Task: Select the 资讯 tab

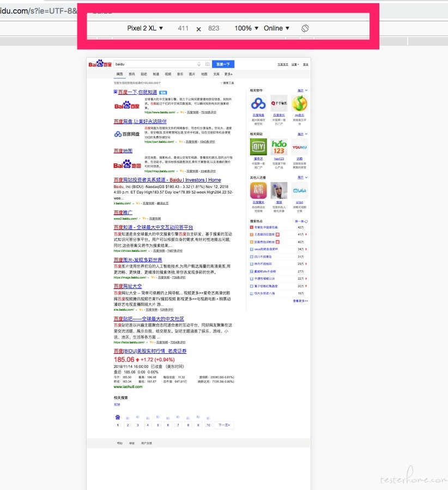Action: click(132, 74)
